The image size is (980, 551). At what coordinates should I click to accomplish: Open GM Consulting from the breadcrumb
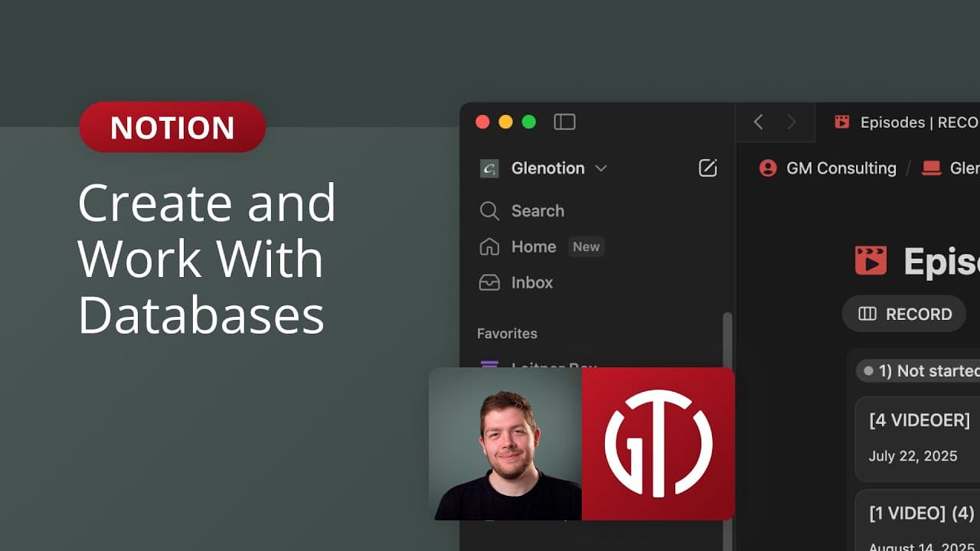(x=841, y=168)
